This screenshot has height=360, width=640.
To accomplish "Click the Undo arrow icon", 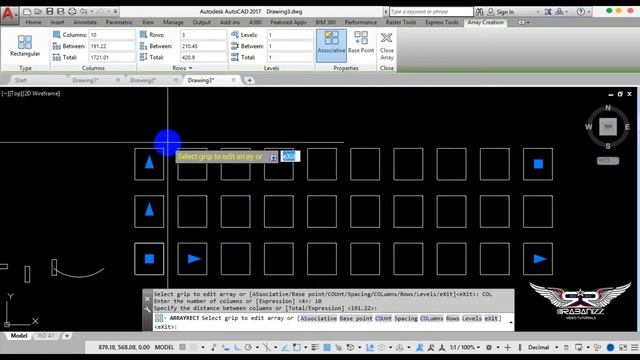I will pos(84,12).
